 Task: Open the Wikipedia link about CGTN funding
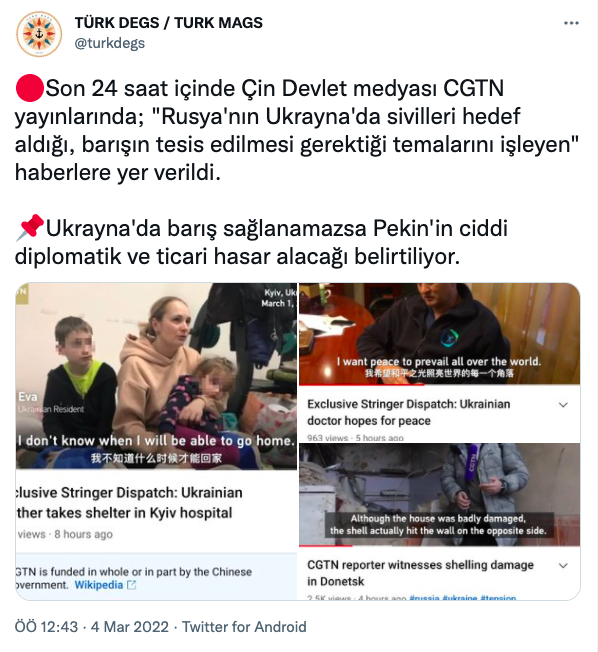(99, 585)
